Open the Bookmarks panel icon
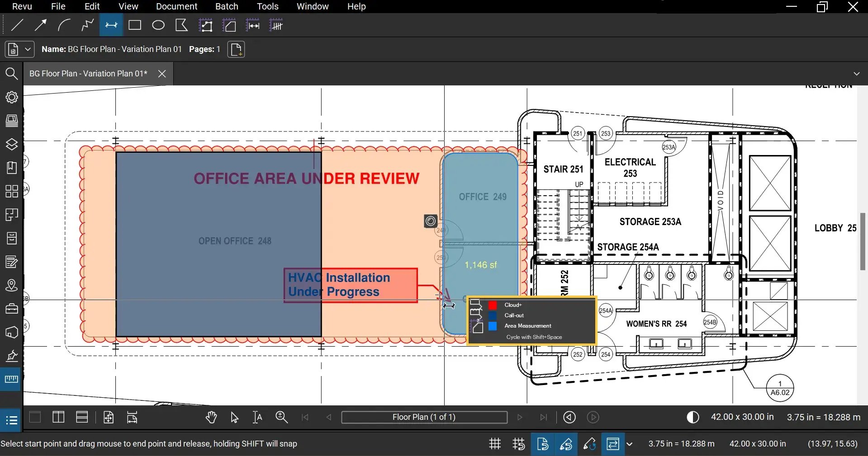This screenshot has height=456, width=868. point(12,168)
